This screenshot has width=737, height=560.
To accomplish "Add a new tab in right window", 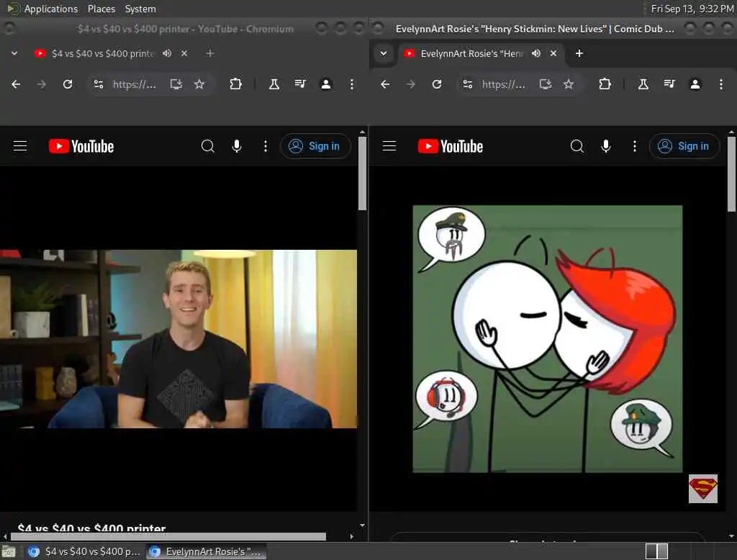I will [579, 53].
